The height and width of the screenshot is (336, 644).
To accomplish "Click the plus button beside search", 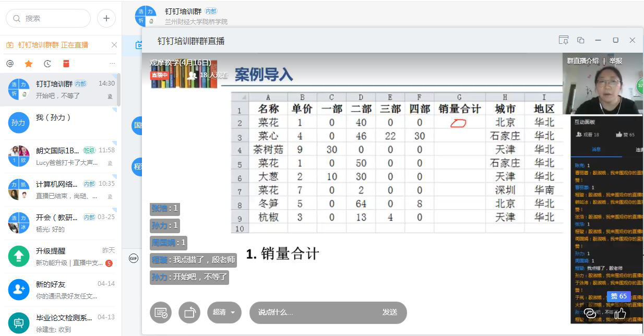I will [106, 18].
